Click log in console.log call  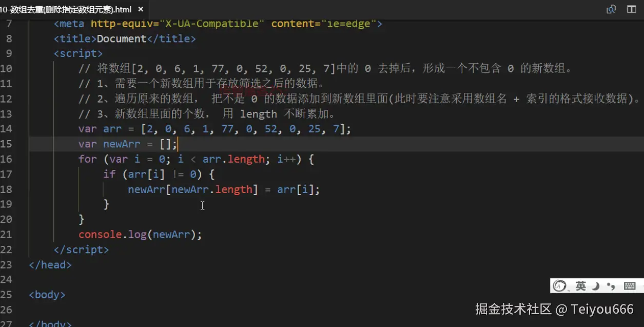(x=138, y=235)
